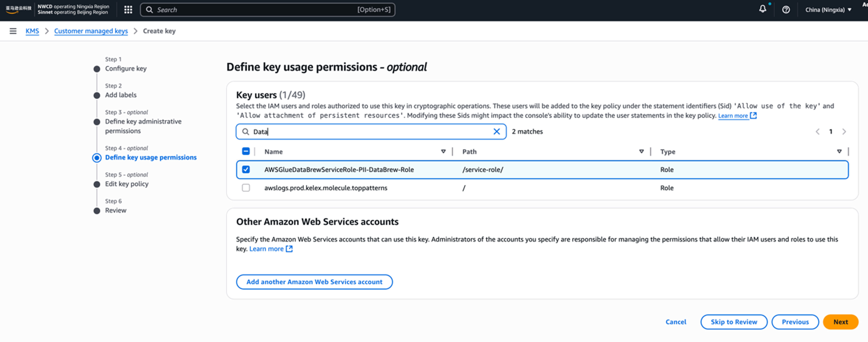
Task: Select awslogs.prod.kelex.molecule.toppatterns role checkbox
Action: 246,188
